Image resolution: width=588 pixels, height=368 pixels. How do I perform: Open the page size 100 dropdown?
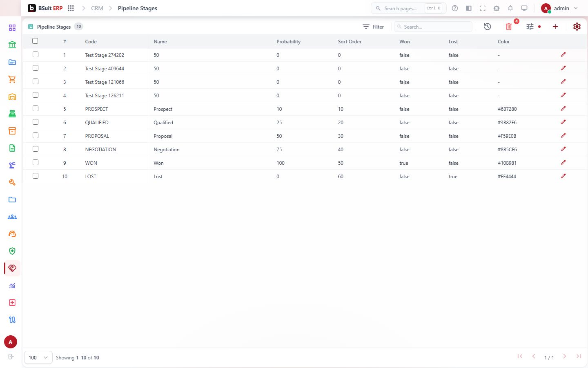point(38,357)
